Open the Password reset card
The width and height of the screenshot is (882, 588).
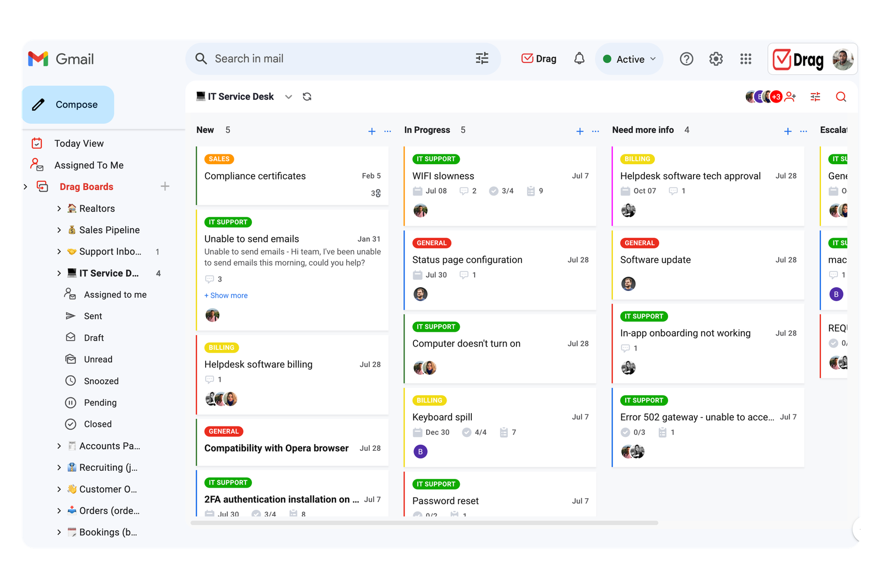point(500,494)
